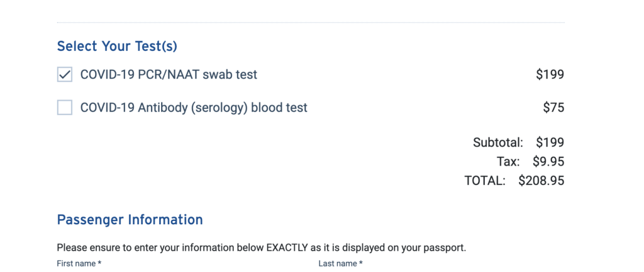Click the required asterisk beside "Last name"
The image size is (644, 272).
pos(360,263)
